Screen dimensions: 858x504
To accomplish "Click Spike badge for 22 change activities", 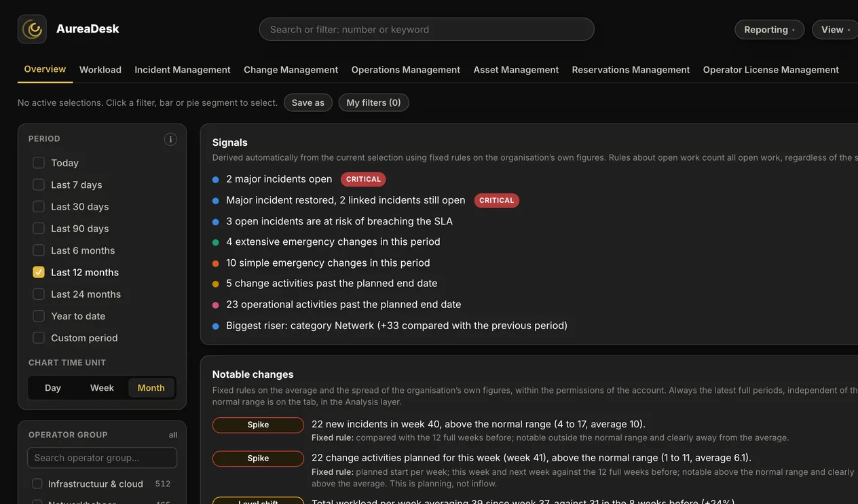I will 258,459.
